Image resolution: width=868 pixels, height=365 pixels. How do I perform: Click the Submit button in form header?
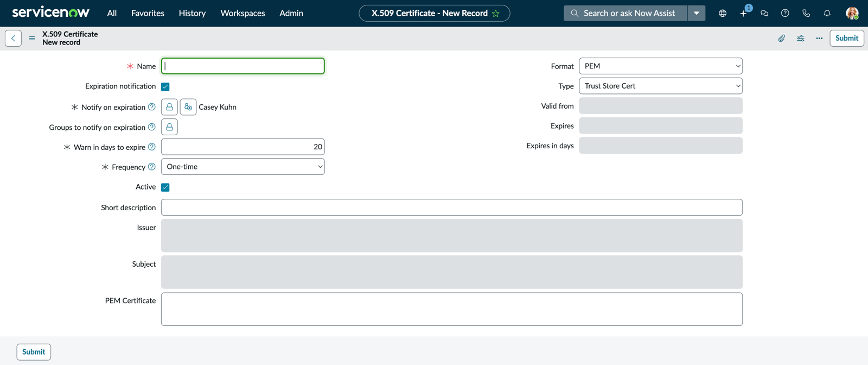coord(847,38)
